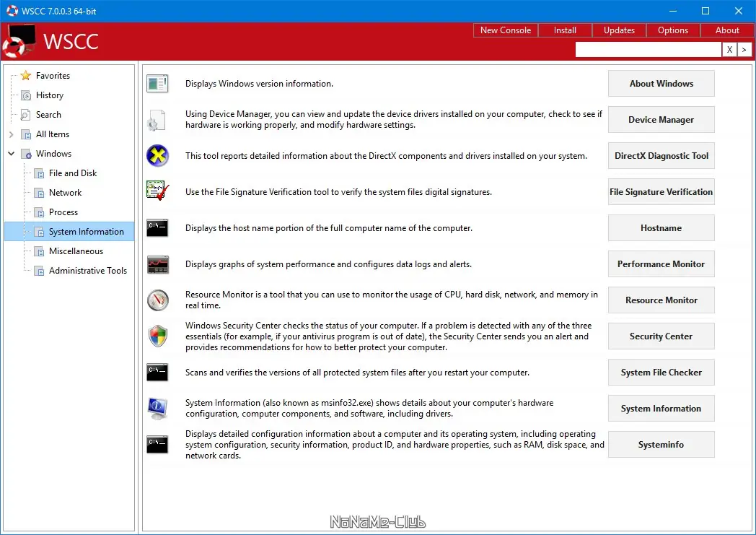Launch File Signature Verification button
The width and height of the screenshot is (756, 535).
click(661, 192)
